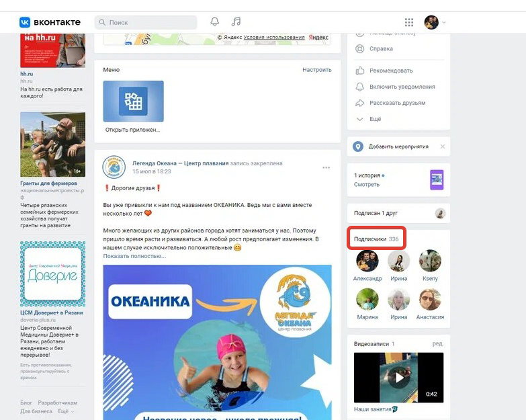Click ред. edit link for videos
526x420 pixels.
[438, 344]
